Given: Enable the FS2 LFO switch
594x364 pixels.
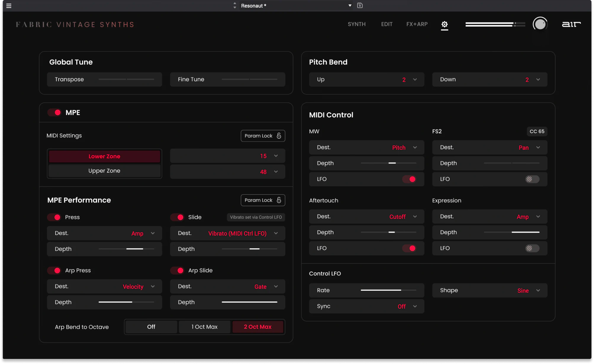Looking at the screenshot, I should pos(532,179).
